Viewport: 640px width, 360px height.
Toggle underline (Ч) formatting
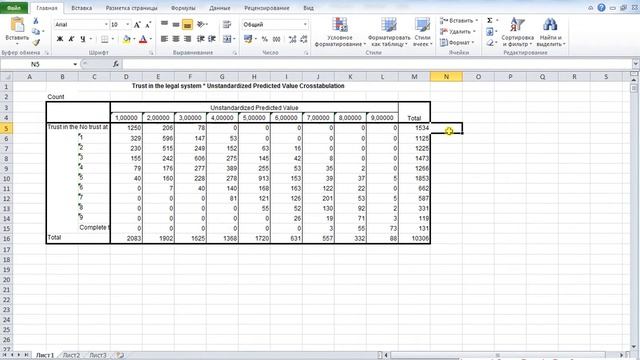pos(83,39)
